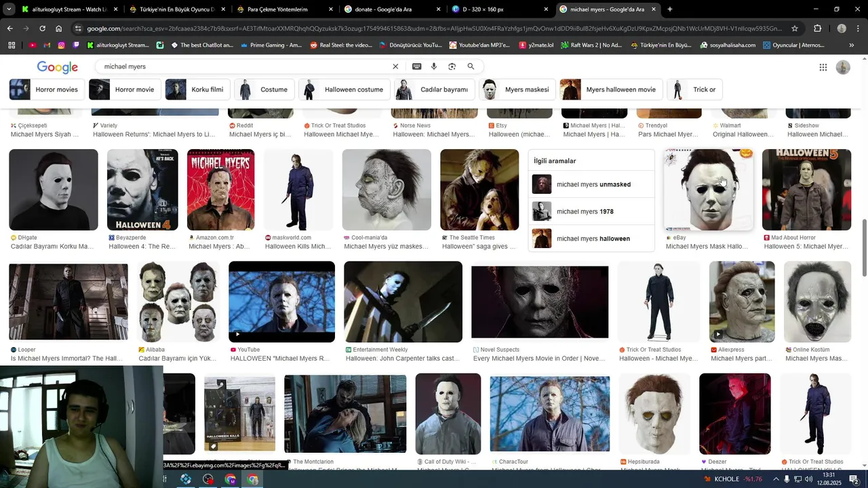Open the DHgate mask image result
Viewport: 868px width, 488px height.
[54, 190]
